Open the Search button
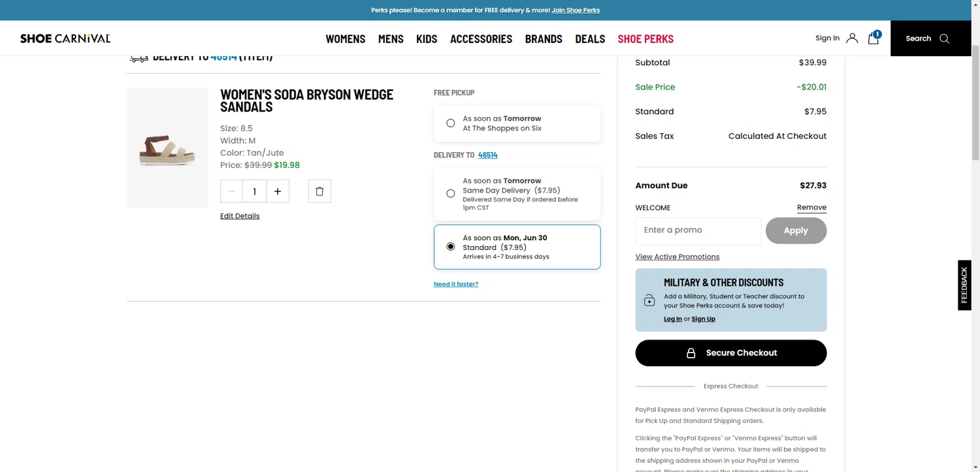This screenshot has width=980, height=472. coord(930,39)
